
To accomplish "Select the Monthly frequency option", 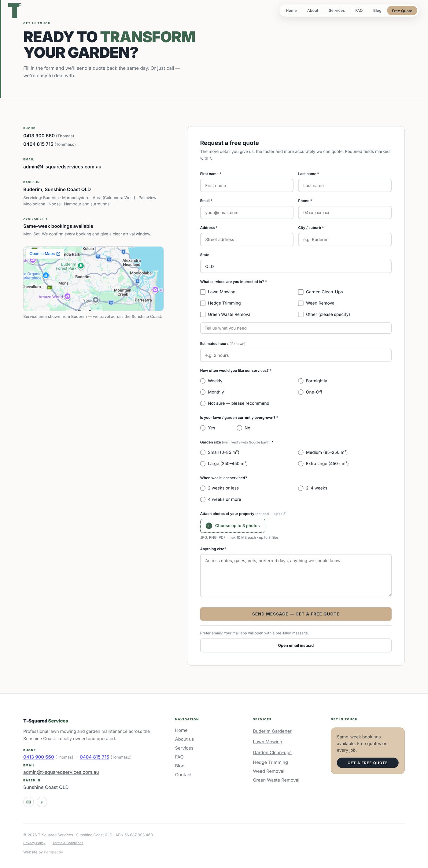I will click(203, 392).
